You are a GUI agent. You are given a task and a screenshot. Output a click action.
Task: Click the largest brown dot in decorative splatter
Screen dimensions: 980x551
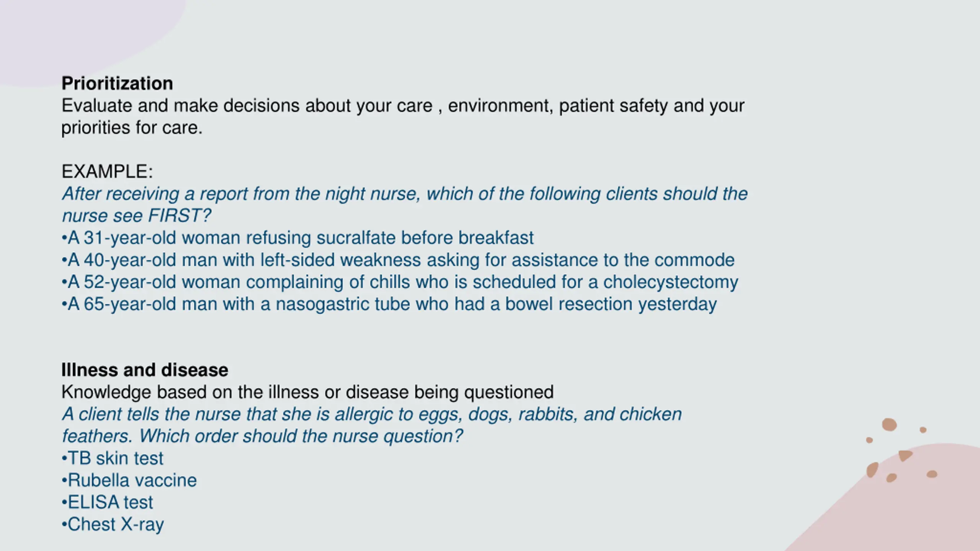889,425
